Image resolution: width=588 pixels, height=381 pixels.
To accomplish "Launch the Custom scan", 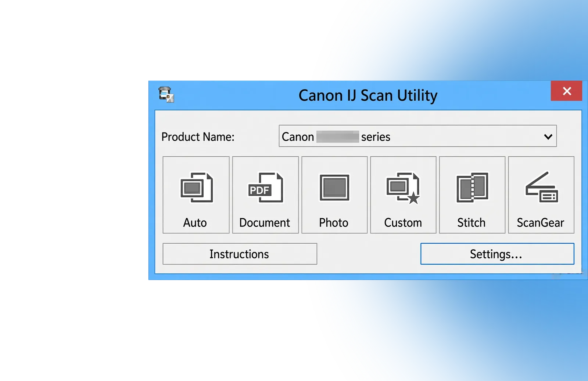I will coord(403,195).
